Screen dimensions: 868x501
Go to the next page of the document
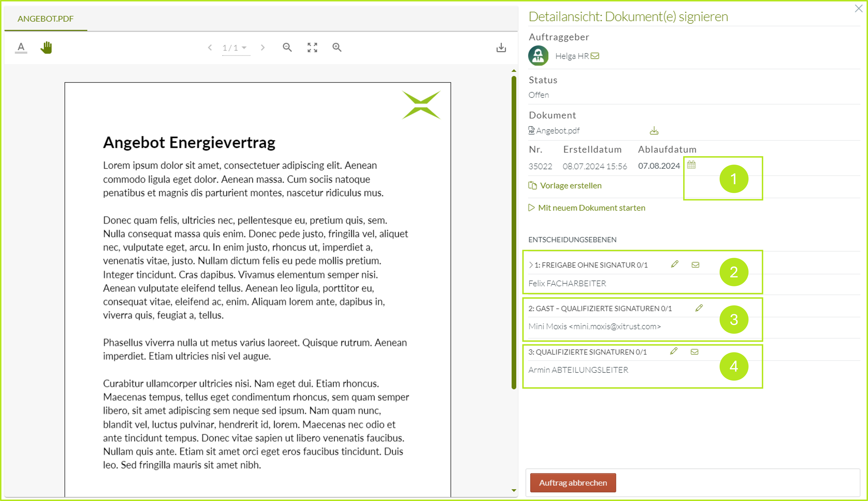click(263, 48)
